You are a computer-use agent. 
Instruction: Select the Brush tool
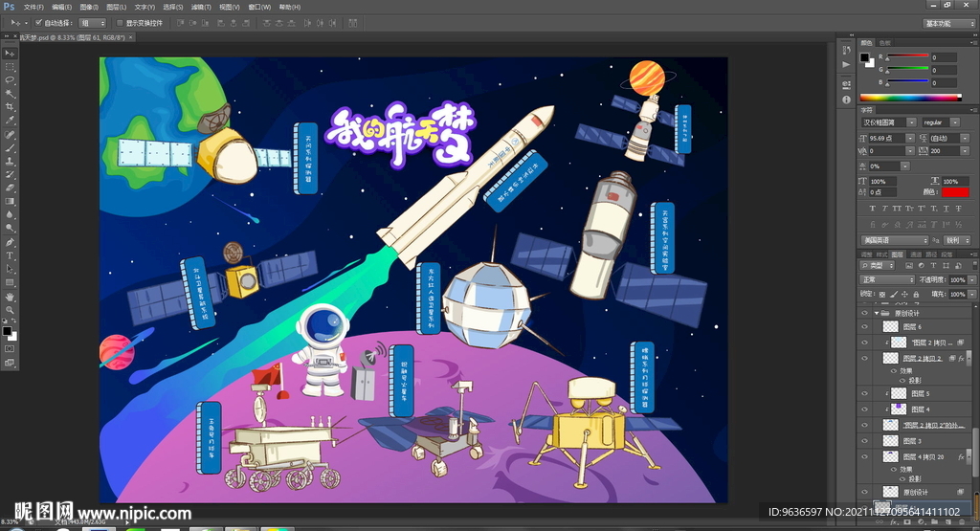coord(10,147)
